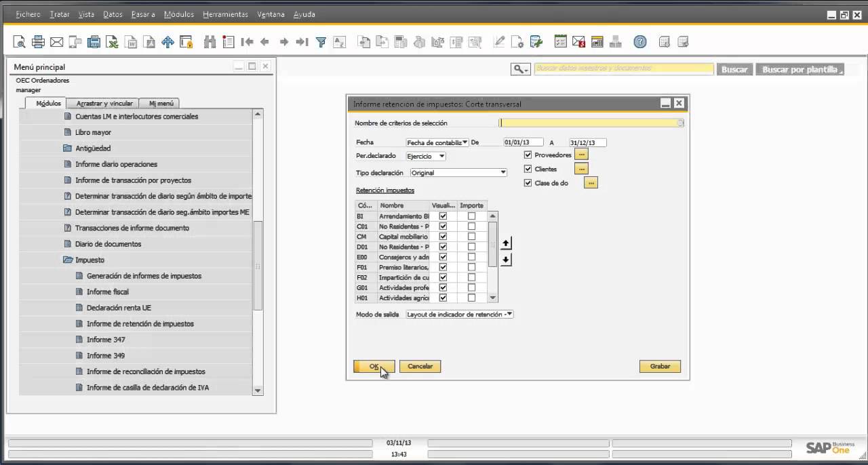The height and width of the screenshot is (465, 868).
Task: Open Buscar por plantilla dropdown button
Action: tap(800, 69)
